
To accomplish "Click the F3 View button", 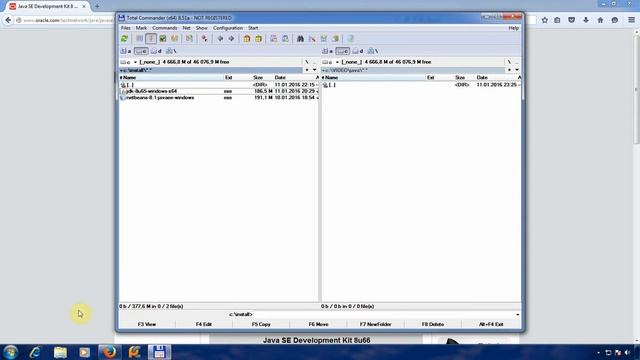I will coord(147,324).
